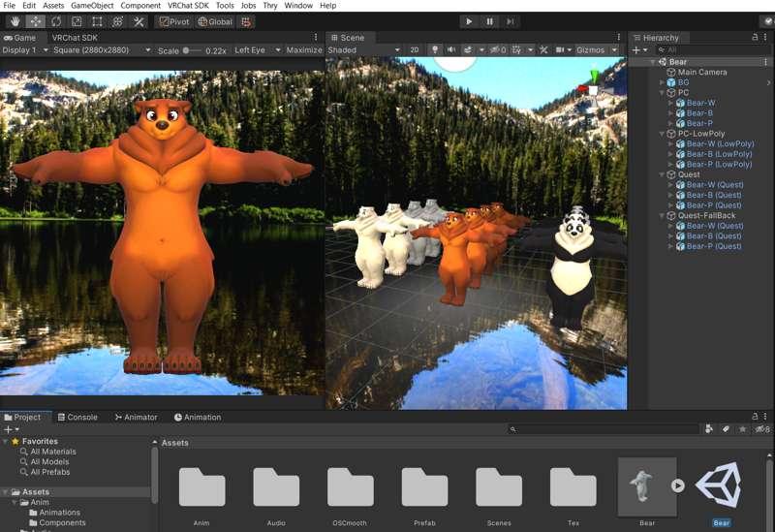Toggle scene effects (skybox) icon
The height and width of the screenshot is (532, 775).
[467, 50]
